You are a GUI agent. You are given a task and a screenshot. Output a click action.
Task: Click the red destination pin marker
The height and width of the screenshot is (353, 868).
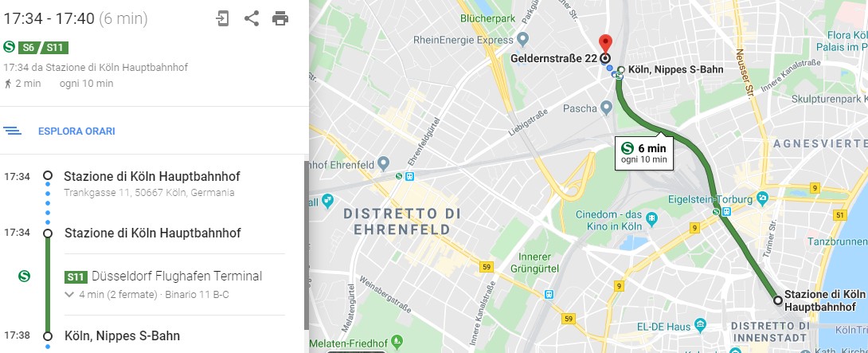(x=605, y=43)
